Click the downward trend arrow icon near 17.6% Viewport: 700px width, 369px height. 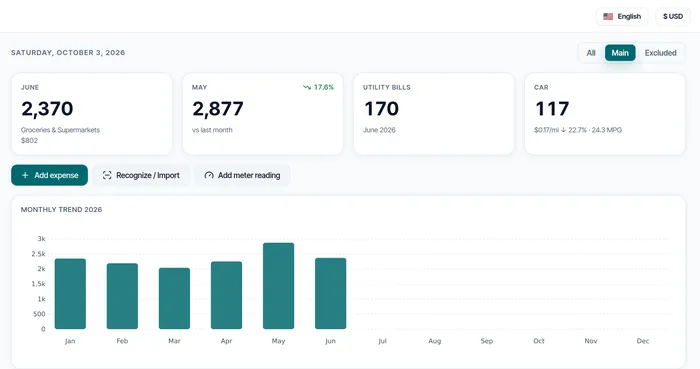(x=307, y=87)
